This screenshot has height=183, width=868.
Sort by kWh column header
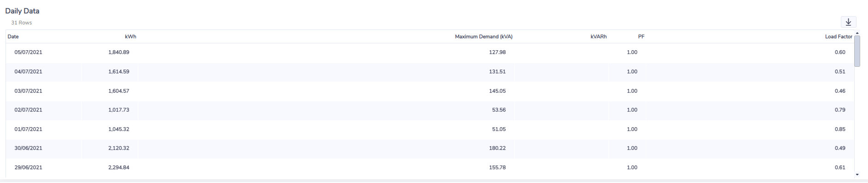click(x=130, y=36)
